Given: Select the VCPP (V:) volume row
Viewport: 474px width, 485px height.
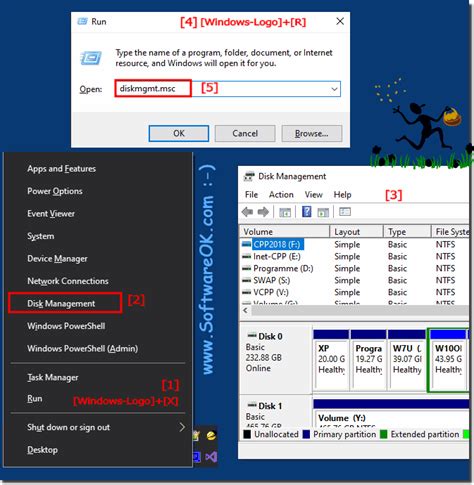Looking at the screenshot, I should tap(354, 292).
